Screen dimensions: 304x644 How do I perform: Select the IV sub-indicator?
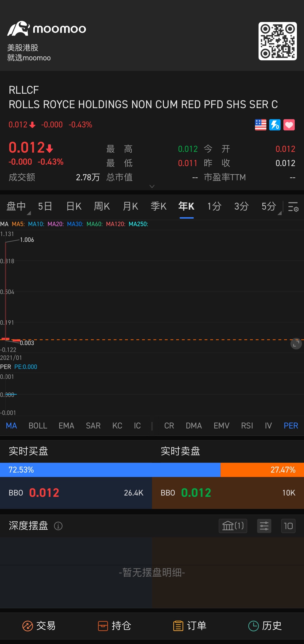[268, 425]
